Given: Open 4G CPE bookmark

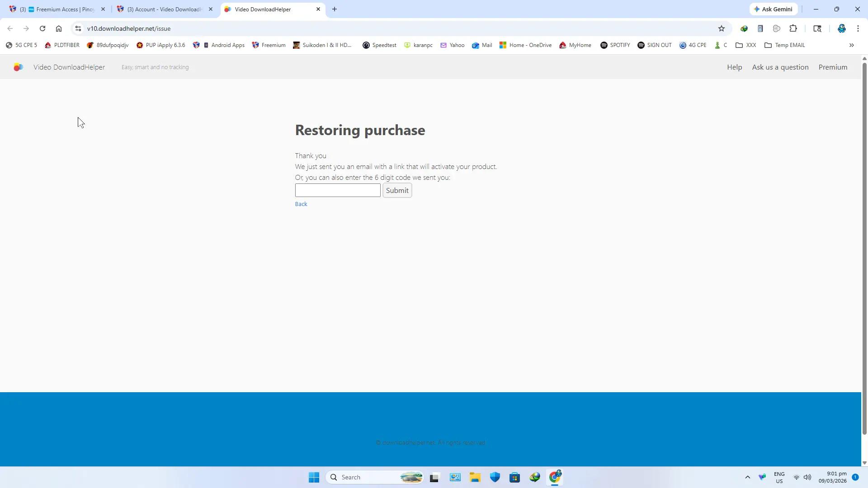Looking at the screenshot, I should point(693,45).
